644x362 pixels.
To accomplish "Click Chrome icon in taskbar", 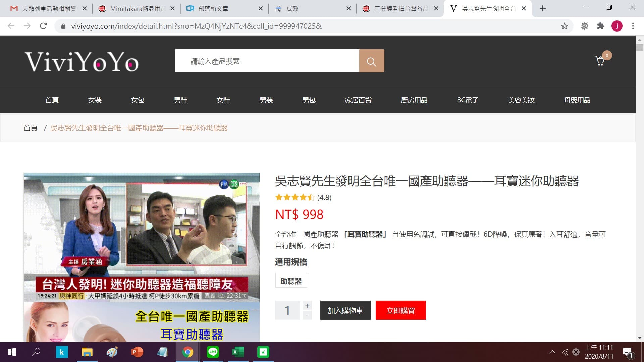I will pyautogui.click(x=187, y=352).
